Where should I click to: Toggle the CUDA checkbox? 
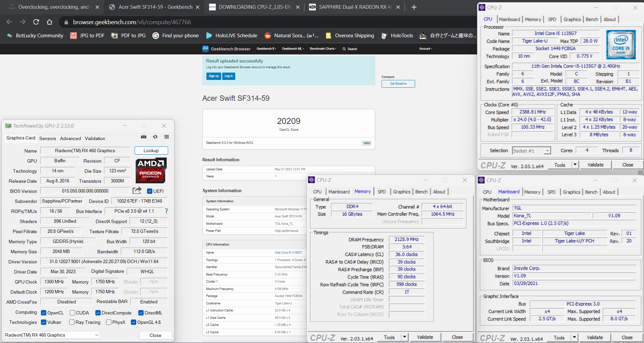coord(72,313)
